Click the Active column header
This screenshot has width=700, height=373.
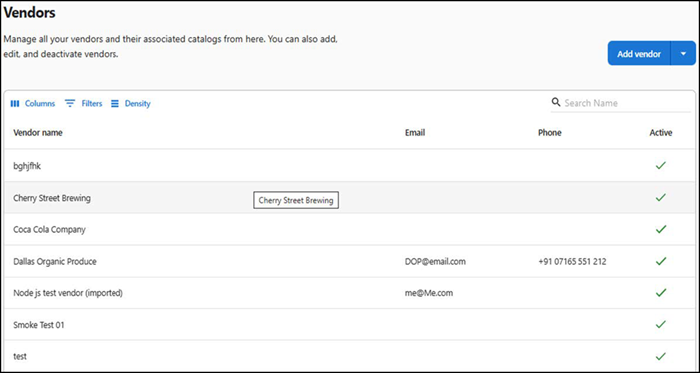661,133
